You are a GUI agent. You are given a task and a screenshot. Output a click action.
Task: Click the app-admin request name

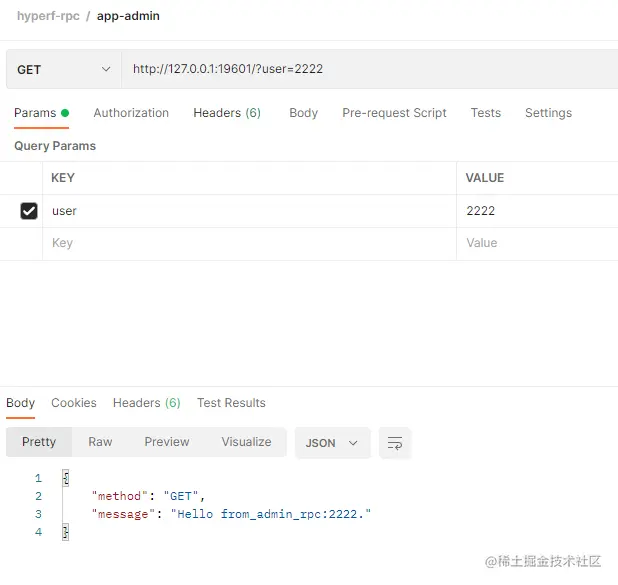tap(128, 16)
